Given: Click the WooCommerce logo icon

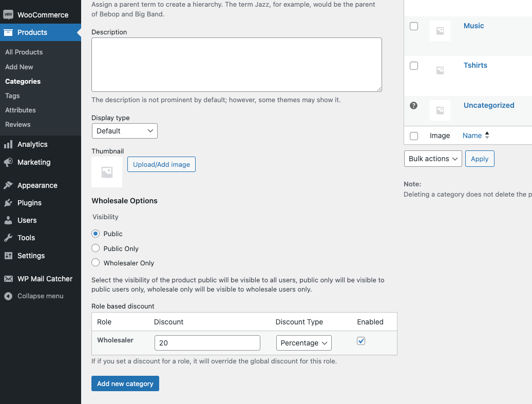Looking at the screenshot, I should coord(8,14).
